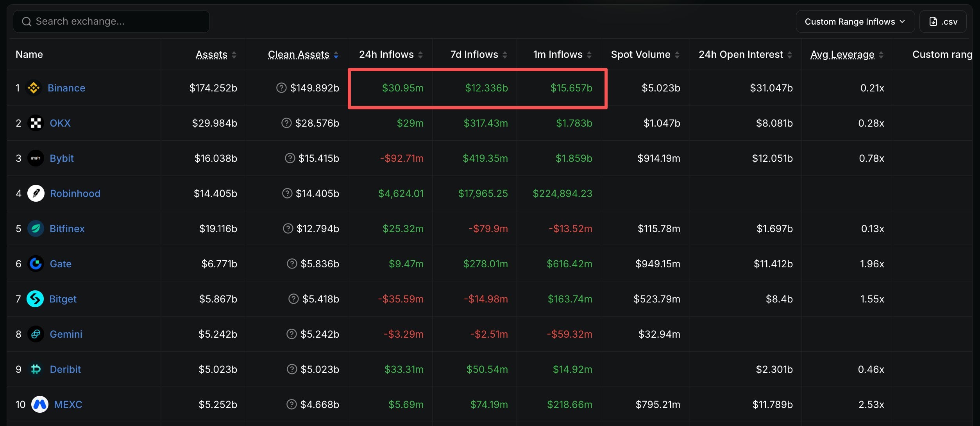This screenshot has height=426, width=980.
Task: Click help icon beside Gate clean assets
Action: pyautogui.click(x=292, y=264)
